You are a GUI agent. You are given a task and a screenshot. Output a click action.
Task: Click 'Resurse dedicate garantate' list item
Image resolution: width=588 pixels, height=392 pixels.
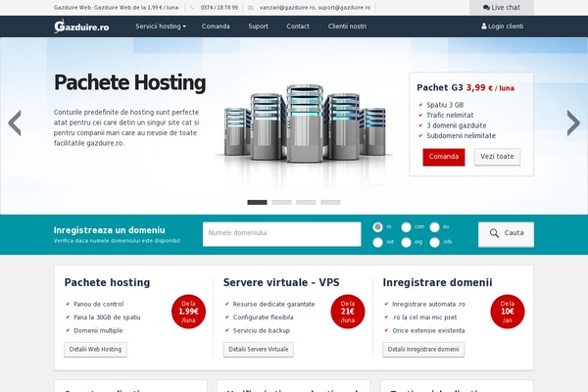[x=273, y=304]
